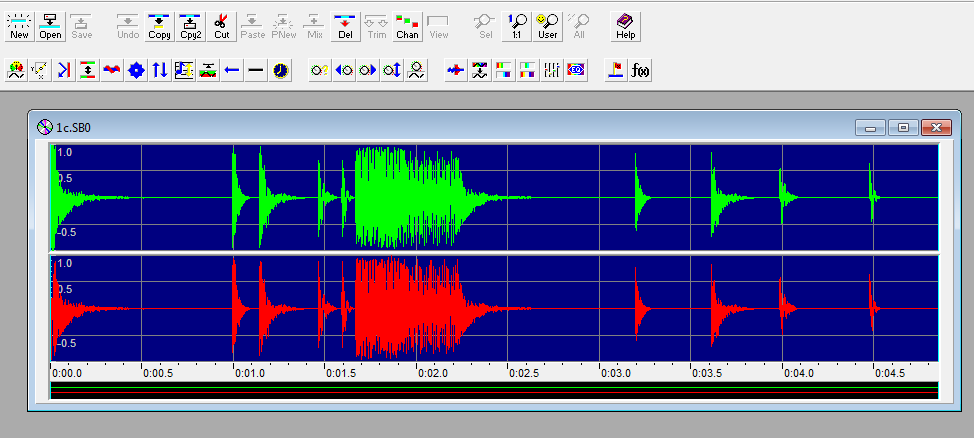
Task: Click the blue up-down arrows invert effect
Action: [x=160, y=70]
